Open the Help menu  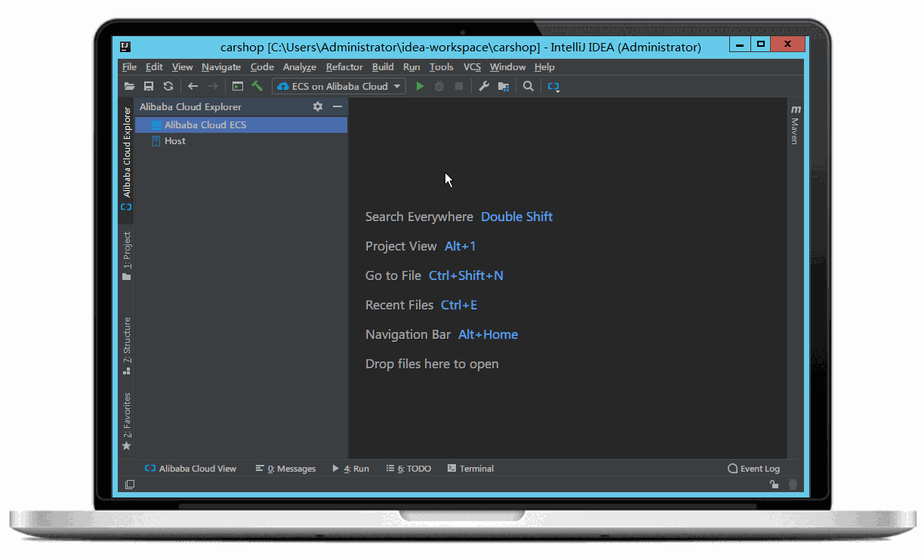tap(544, 67)
